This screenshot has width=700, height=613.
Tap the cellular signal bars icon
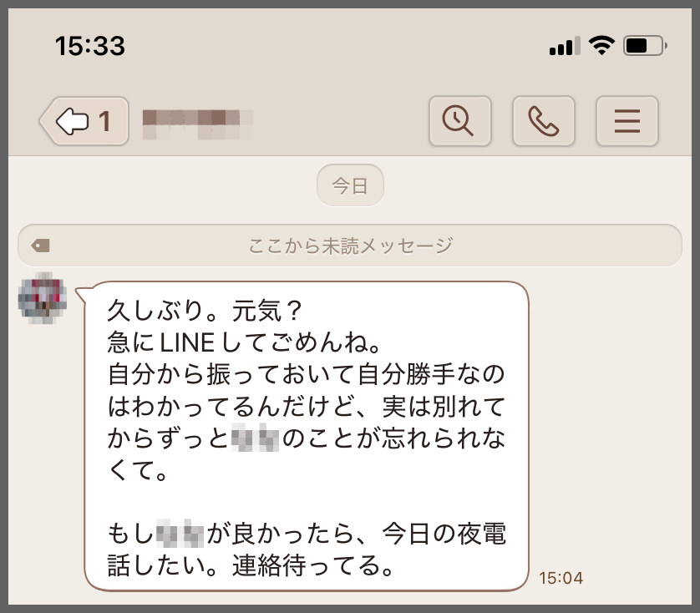click(x=565, y=46)
